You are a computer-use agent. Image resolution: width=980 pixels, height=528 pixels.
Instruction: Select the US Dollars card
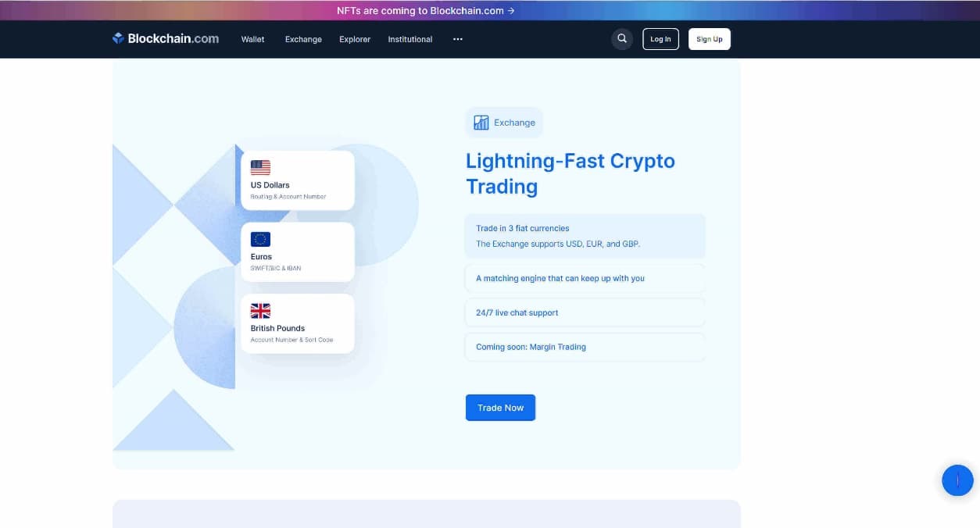tap(298, 180)
